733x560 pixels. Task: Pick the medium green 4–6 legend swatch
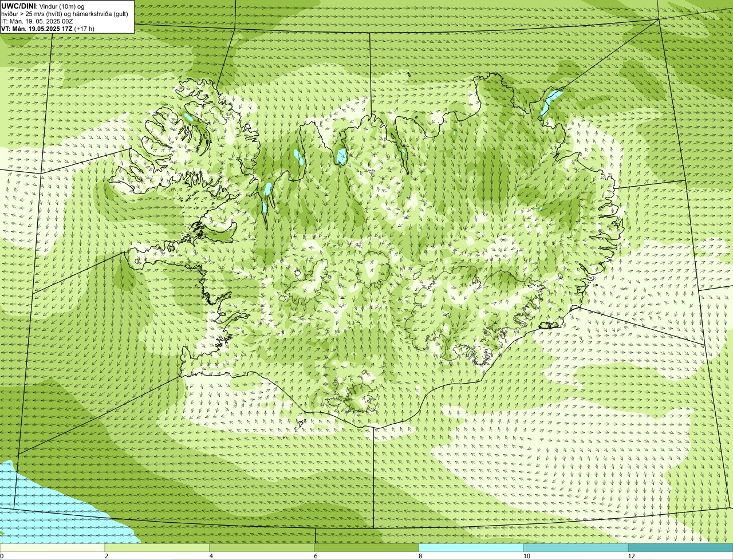[262, 547]
